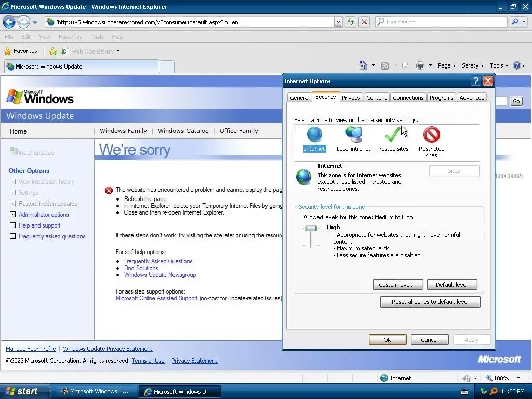The image size is (532, 399).
Task: Open the Page menu
Action: click(446, 65)
